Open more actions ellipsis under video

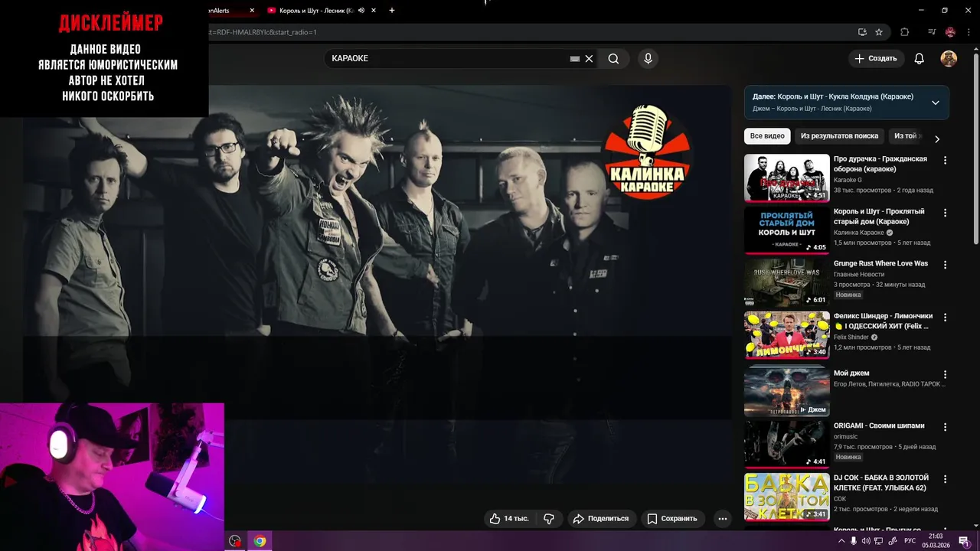click(x=722, y=518)
